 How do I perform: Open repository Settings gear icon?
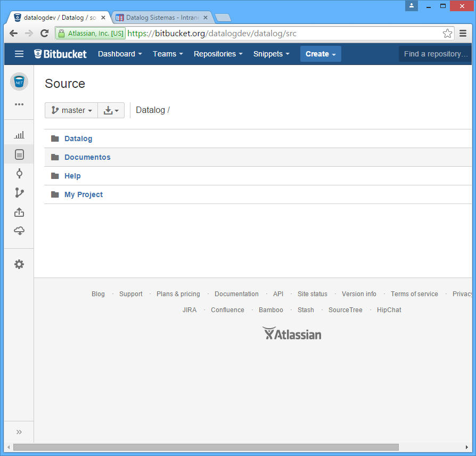[x=19, y=264]
